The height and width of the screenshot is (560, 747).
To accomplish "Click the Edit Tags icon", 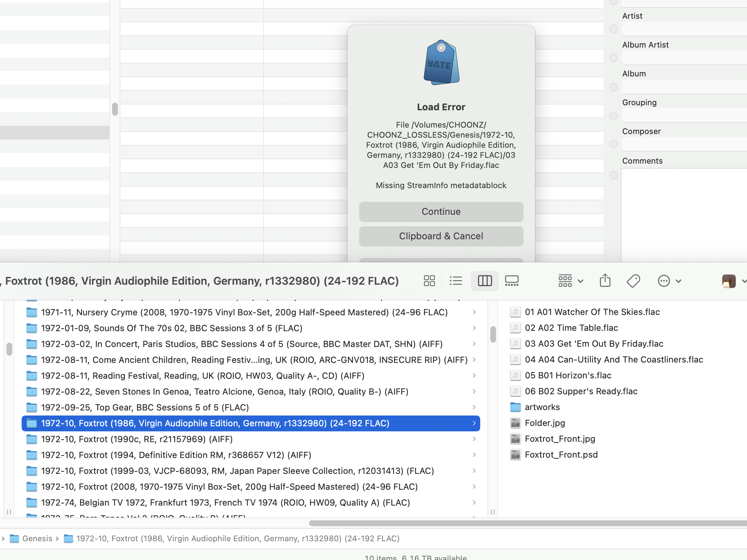I will (x=633, y=281).
